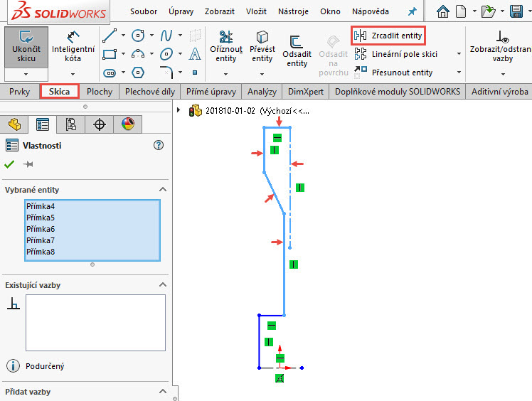Select the Rectangle sketch tool
This screenshot has width=532, height=401.
(x=110, y=54)
